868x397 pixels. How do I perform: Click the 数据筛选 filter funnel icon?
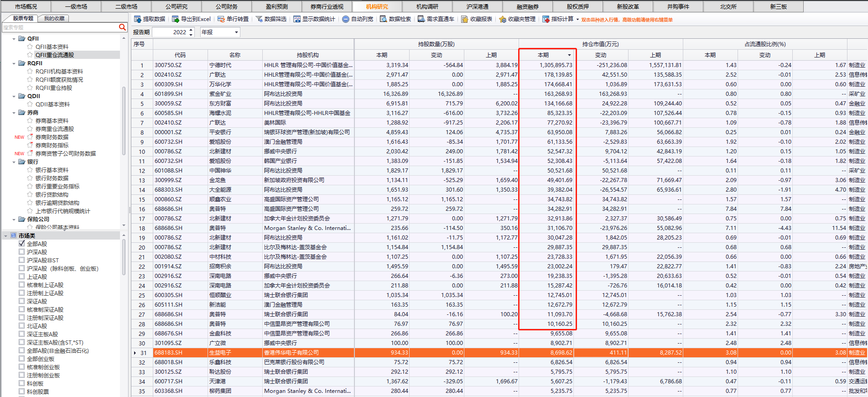[x=259, y=19]
